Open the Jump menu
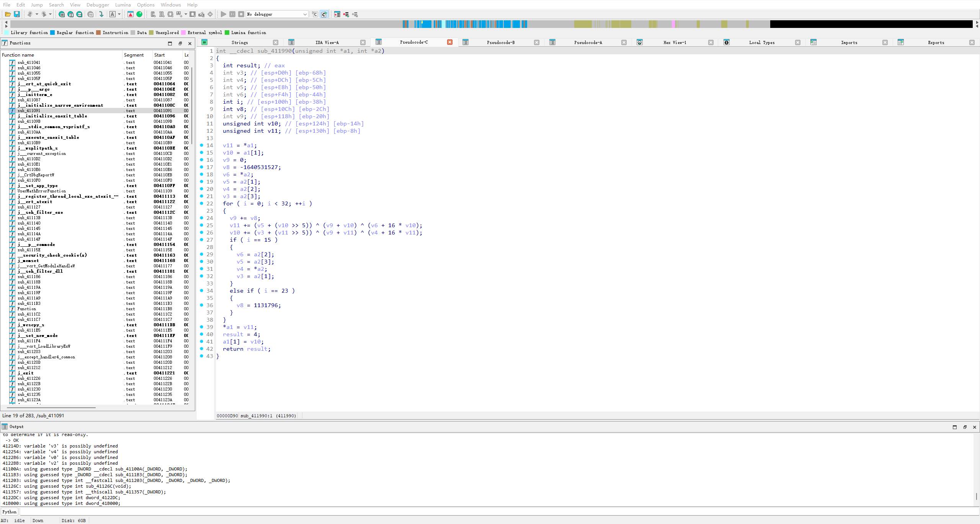 click(x=37, y=5)
